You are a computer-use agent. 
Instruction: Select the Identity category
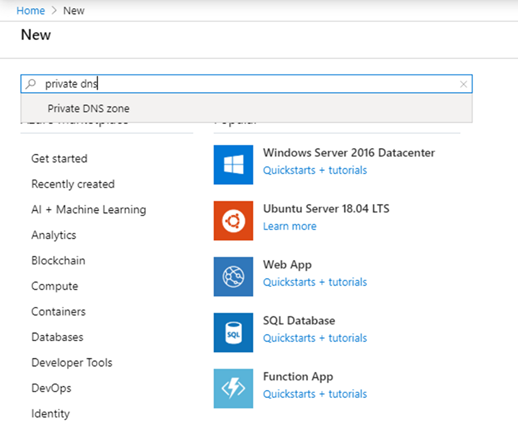tap(51, 414)
